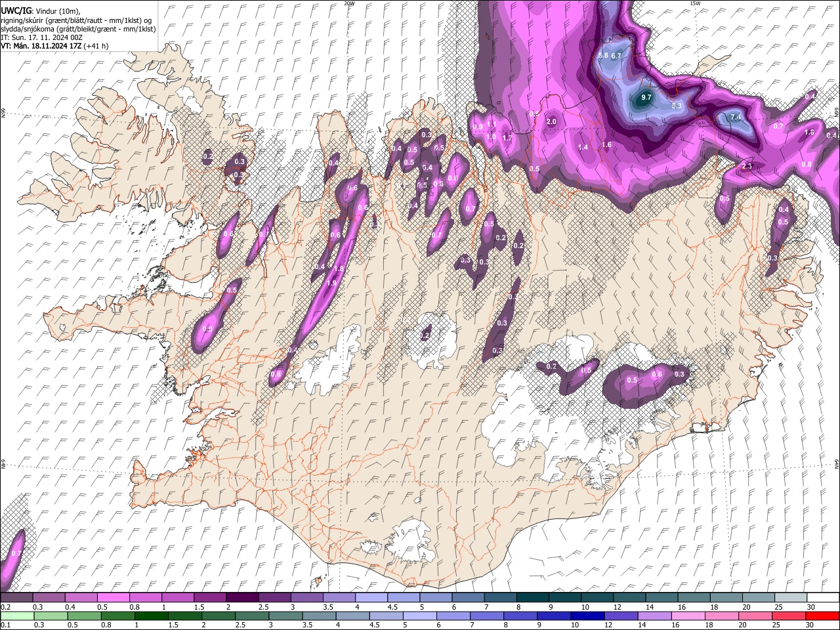Click the light lavender swatch after 4 in upper scale

click(x=372, y=597)
